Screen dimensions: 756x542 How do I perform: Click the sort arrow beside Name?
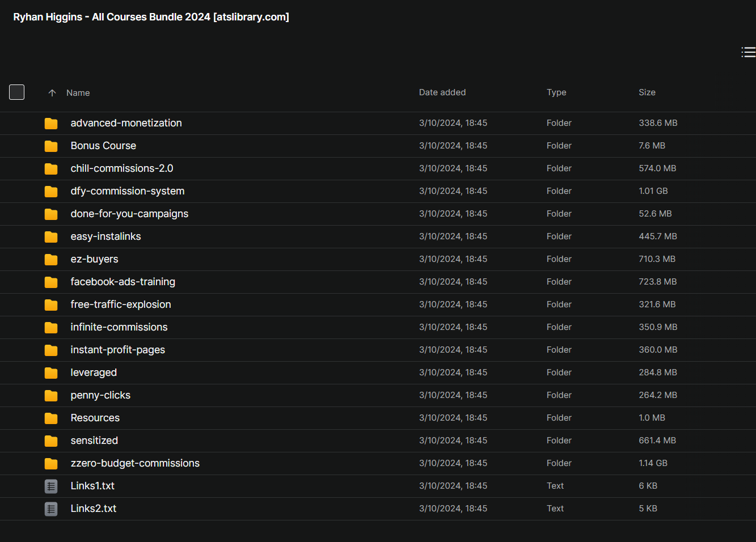click(x=52, y=93)
